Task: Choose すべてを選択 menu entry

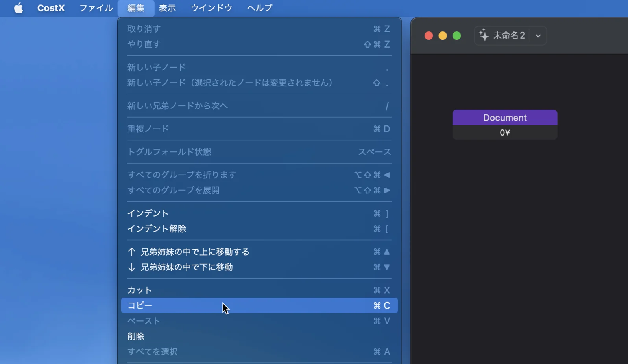Action: (x=259, y=351)
